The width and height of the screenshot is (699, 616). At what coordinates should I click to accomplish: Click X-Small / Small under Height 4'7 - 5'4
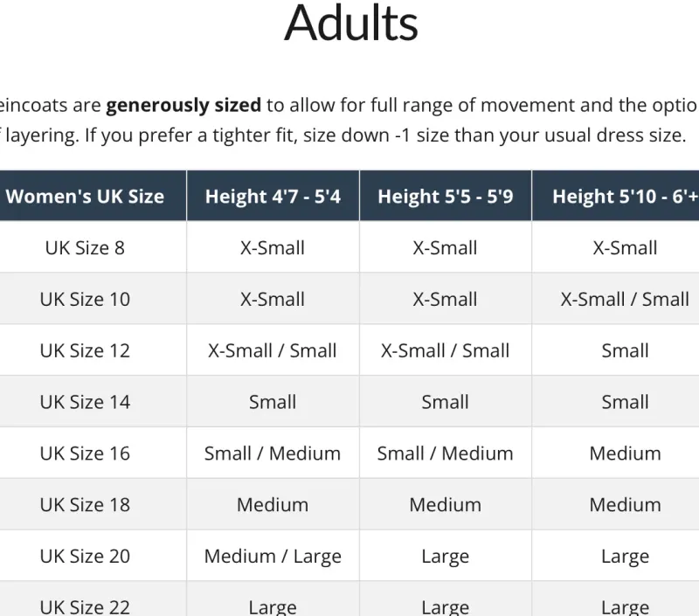pyautogui.click(x=273, y=351)
